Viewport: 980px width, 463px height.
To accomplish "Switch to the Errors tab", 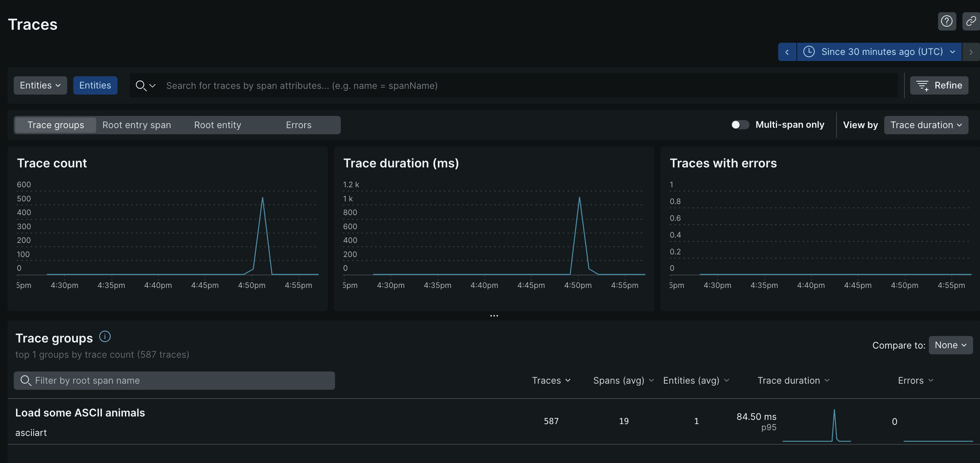I will (x=298, y=125).
